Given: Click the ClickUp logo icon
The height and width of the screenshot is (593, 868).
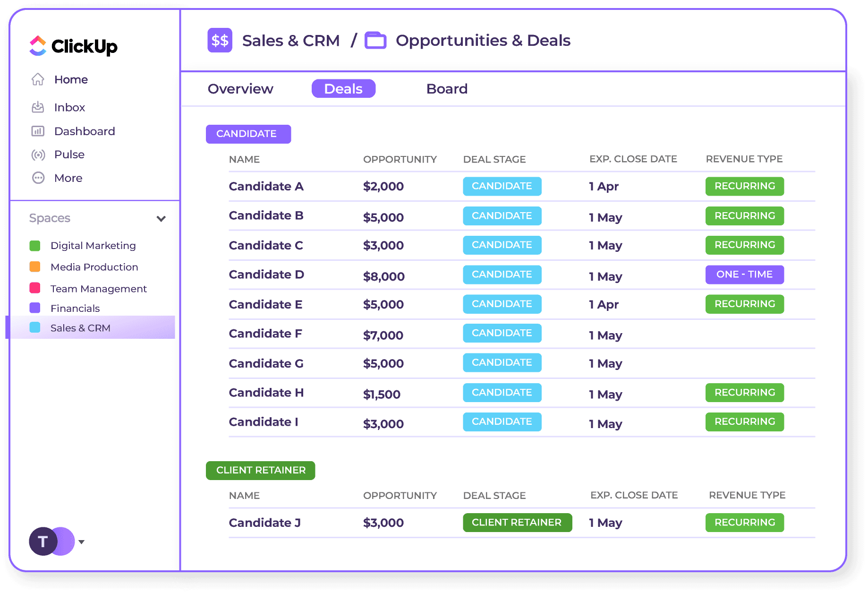Looking at the screenshot, I should click(x=38, y=46).
